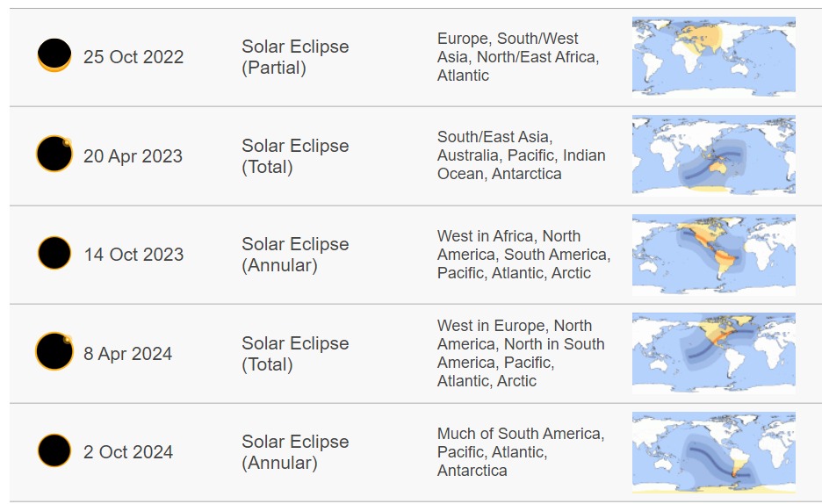Open the 8 Apr 2024 eclipse path map
822x504 pixels.
[713, 353]
